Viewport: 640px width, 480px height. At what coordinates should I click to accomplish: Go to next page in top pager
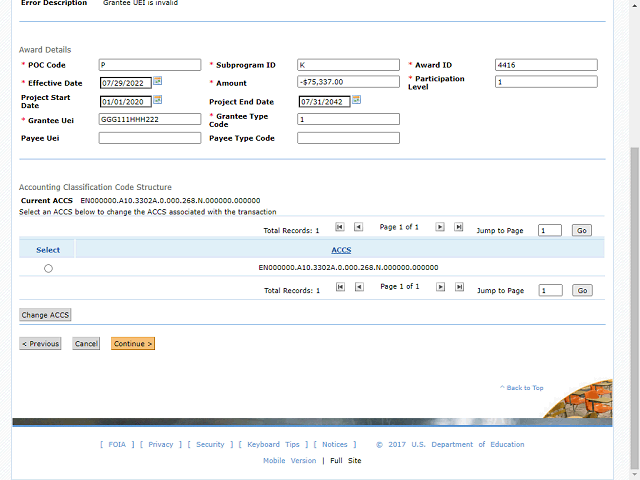point(440,227)
